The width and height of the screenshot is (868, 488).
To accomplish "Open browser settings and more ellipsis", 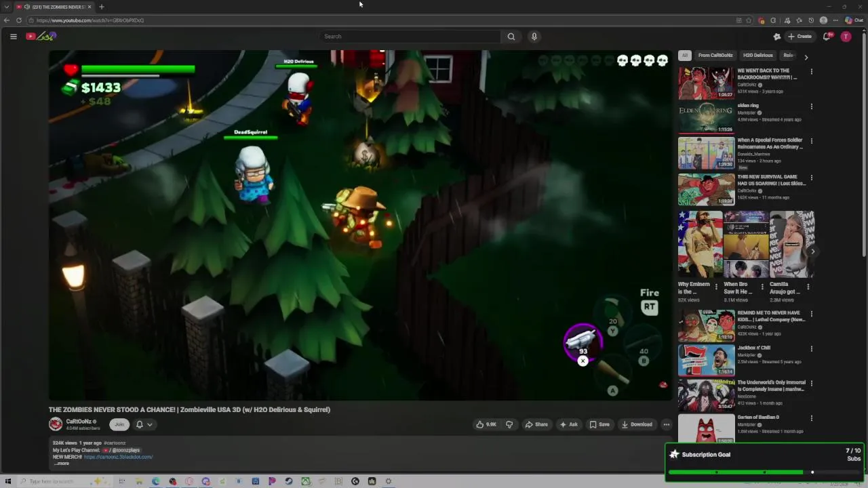I will point(835,20).
